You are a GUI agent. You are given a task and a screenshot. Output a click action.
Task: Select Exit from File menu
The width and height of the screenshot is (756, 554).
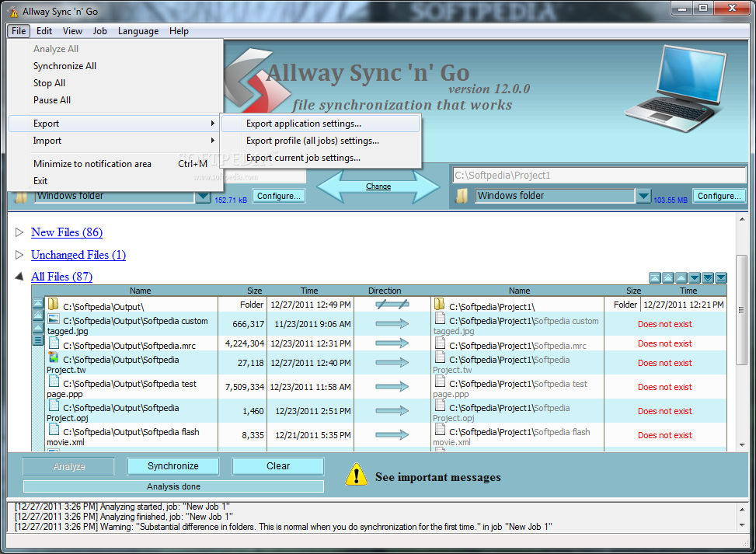point(113,181)
